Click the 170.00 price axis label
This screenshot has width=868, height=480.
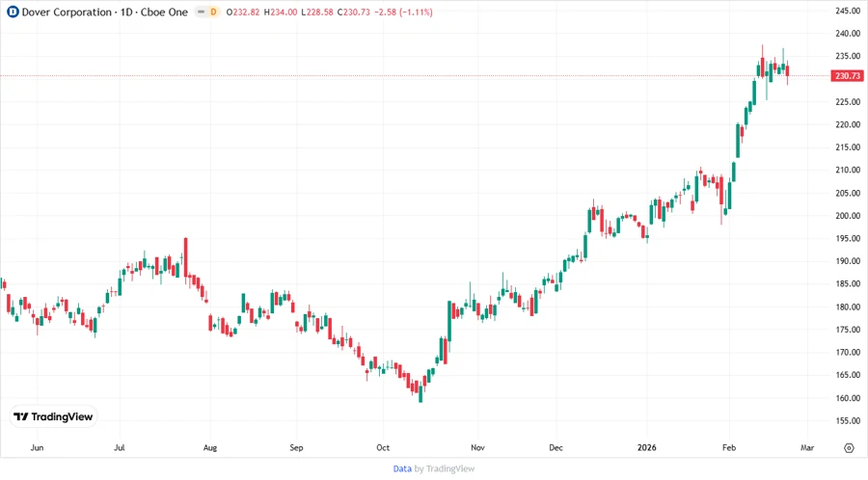(848, 352)
